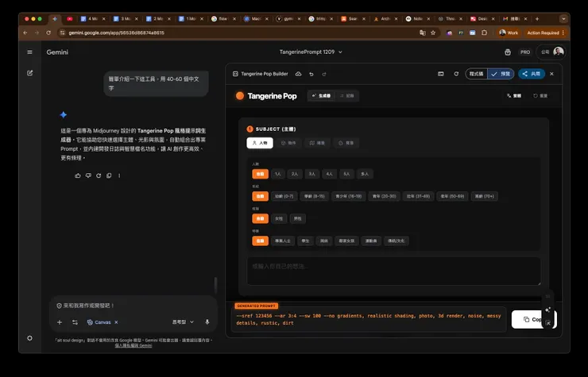Screen dimensions: 588x377
Task: Start a new chat with the compose icon
Action: pos(29,73)
